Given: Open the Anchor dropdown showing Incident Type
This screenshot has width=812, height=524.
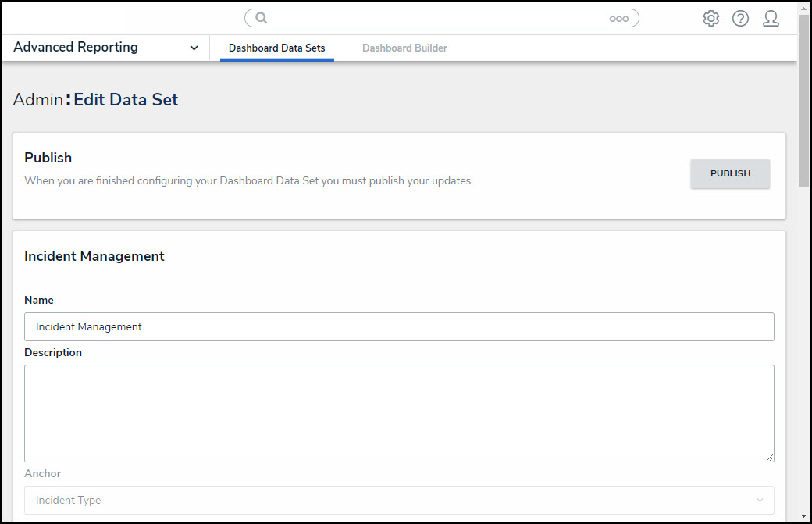Looking at the screenshot, I should [399, 500].
